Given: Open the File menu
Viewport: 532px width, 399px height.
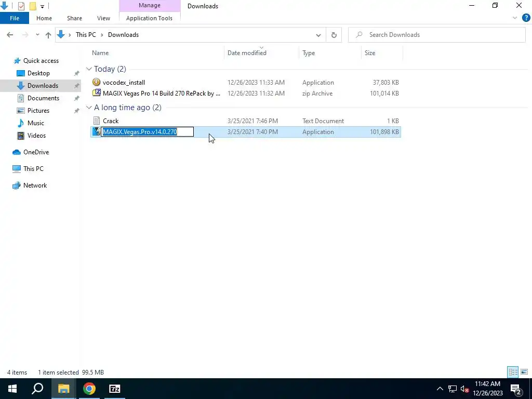Looking at the screenshot, I should pyautogui.click(x=15, y=18).
